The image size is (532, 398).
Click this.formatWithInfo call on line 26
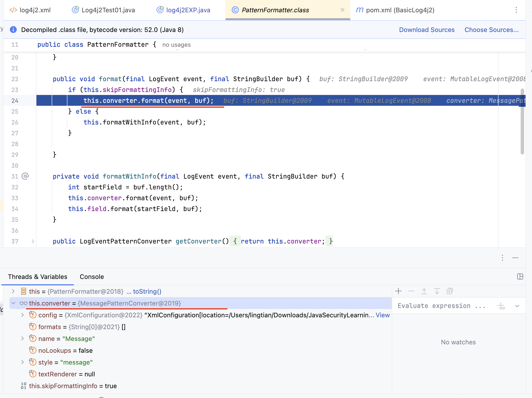145,122
